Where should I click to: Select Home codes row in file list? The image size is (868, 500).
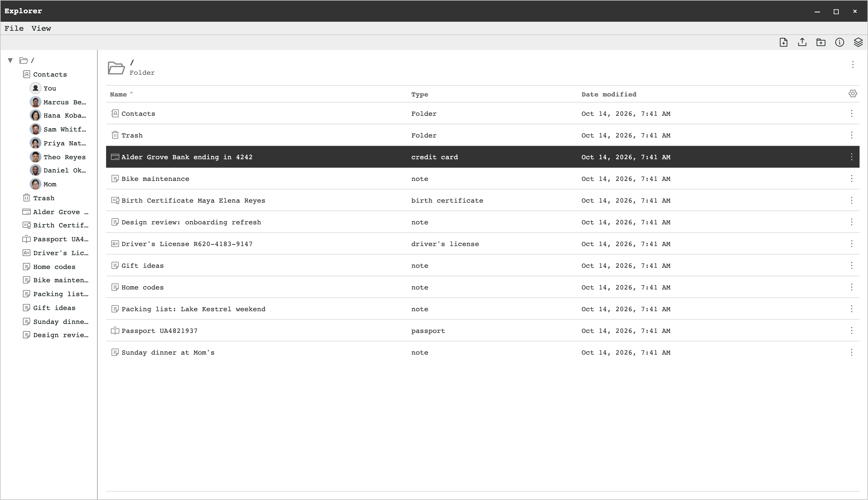click(483, 287)
